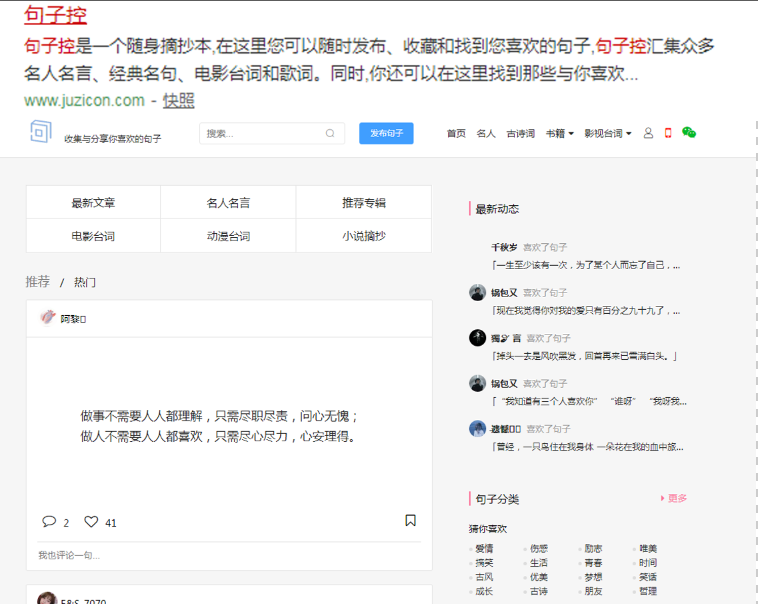The image size is (758, 604).
Task: Open the 爱情 category
Action: (x=484, y=548)
